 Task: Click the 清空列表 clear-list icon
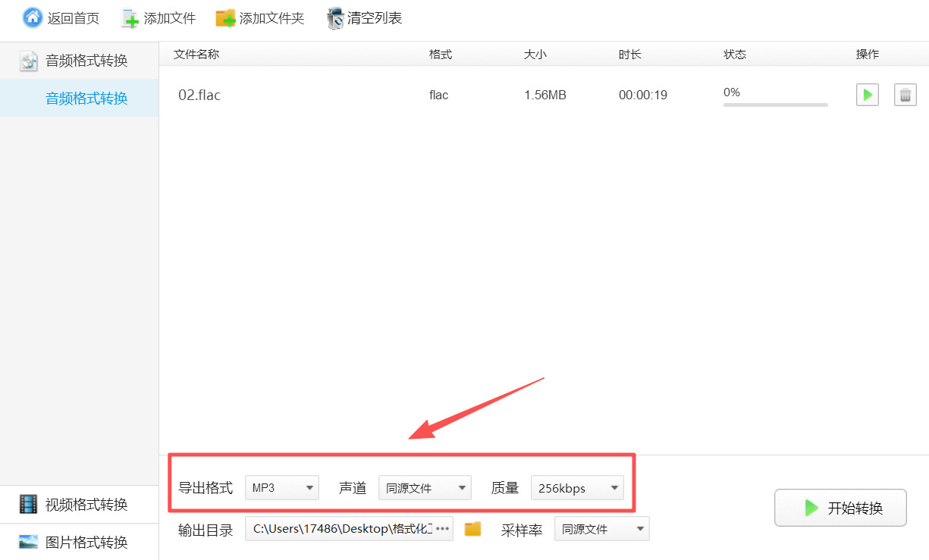coord(335,18)
